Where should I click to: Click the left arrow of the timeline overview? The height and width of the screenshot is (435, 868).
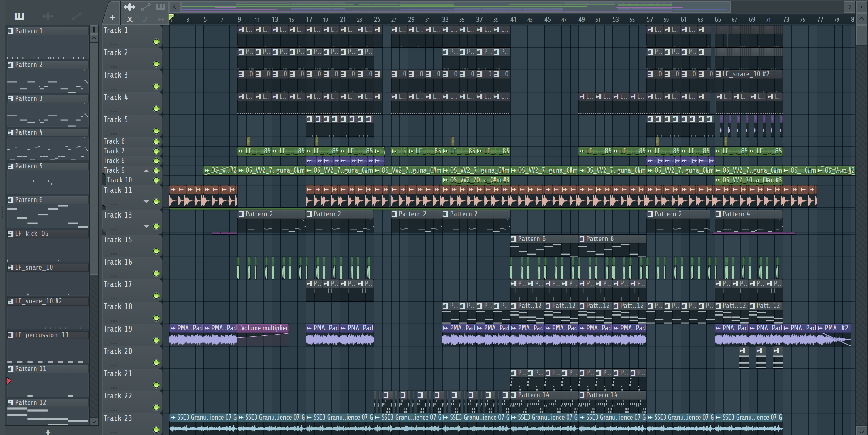pyautogui.click(x=175, y=6)
